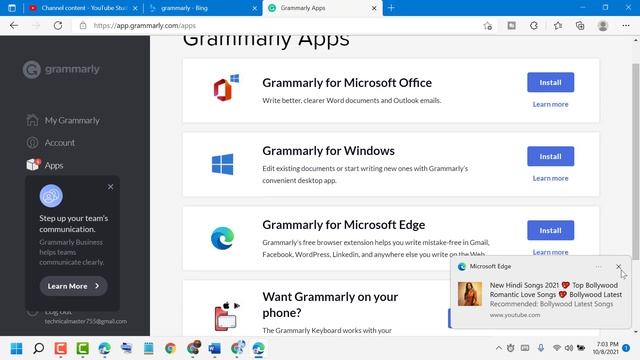Click the Windows logo app icon
Viewport: 640px width, 360px height.
click(222, 164)
